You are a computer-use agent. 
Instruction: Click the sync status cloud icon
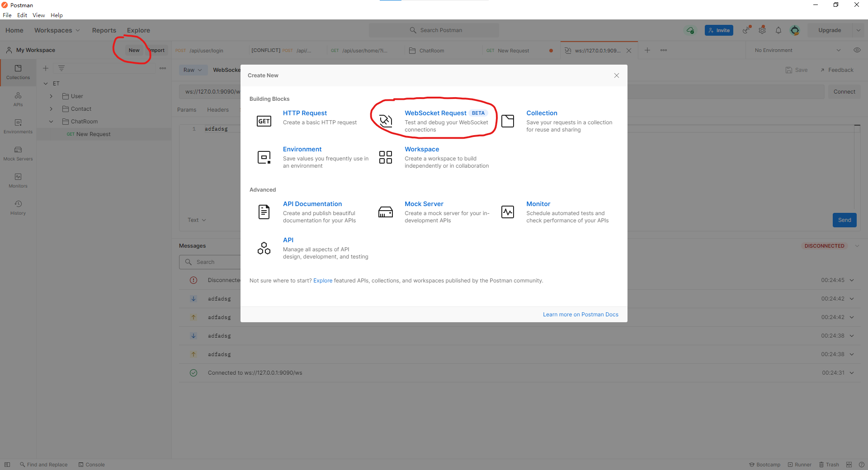click(690, 30)
